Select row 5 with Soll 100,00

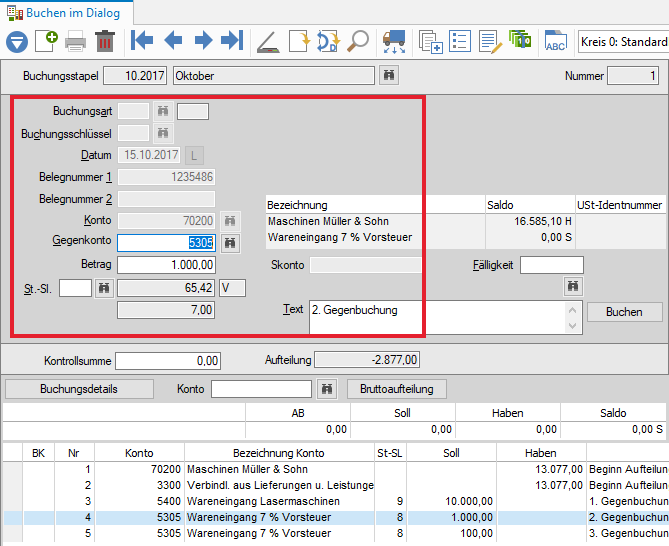point(336,534)
